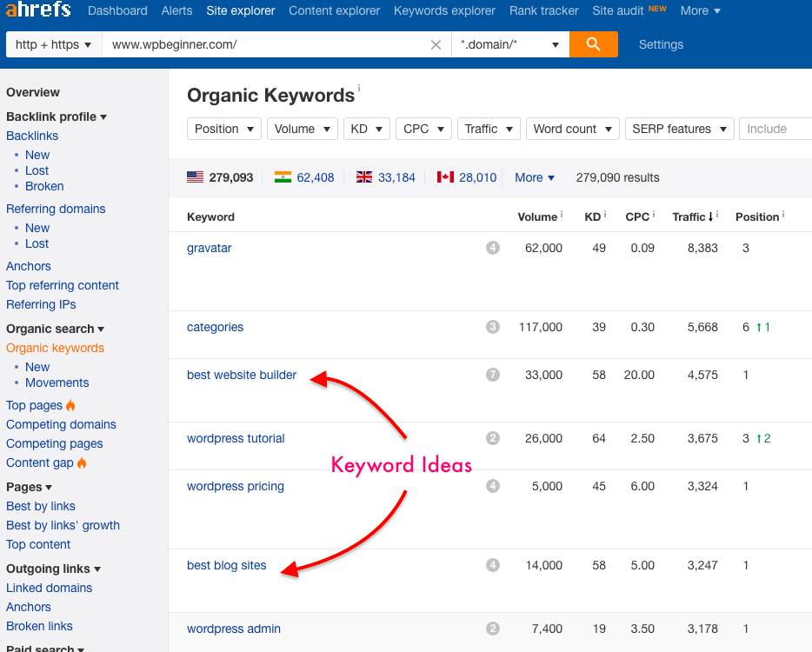Open Site explorer tab

[x=241, y=11]
